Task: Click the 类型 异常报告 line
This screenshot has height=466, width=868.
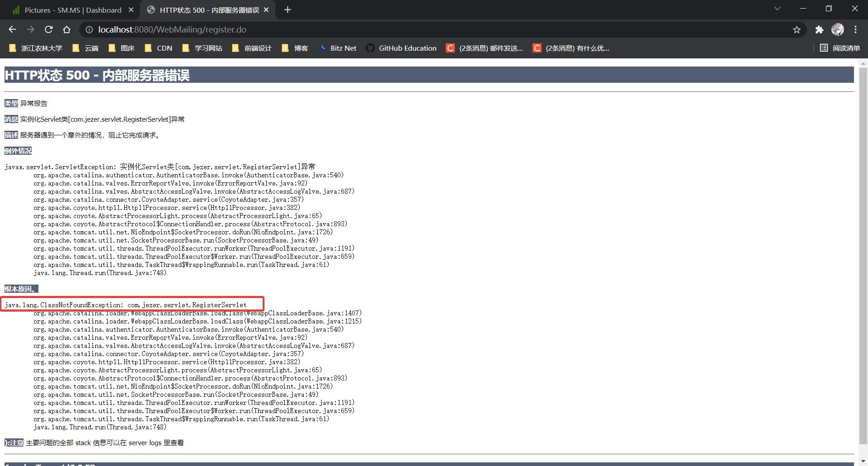Action: coord(26,104)
